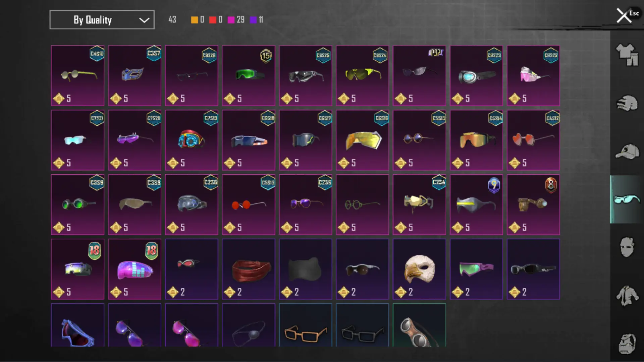Filter by pink quality swatch
This screenshot has height=362, width=644.
point(231,20)
